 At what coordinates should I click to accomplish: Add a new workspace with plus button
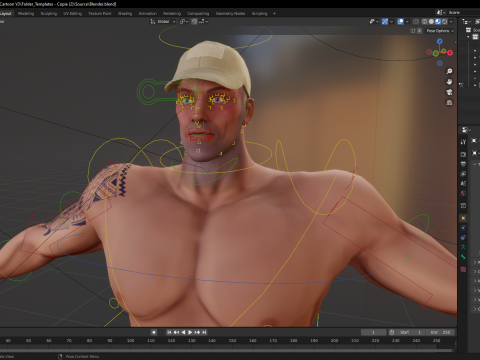274,14
